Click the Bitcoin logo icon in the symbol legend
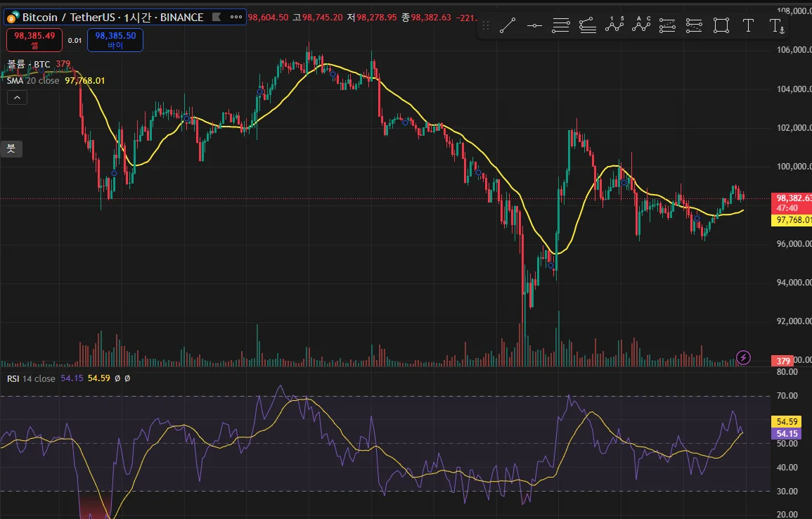This screenshot has width=812, height=519. pos(12,17)
